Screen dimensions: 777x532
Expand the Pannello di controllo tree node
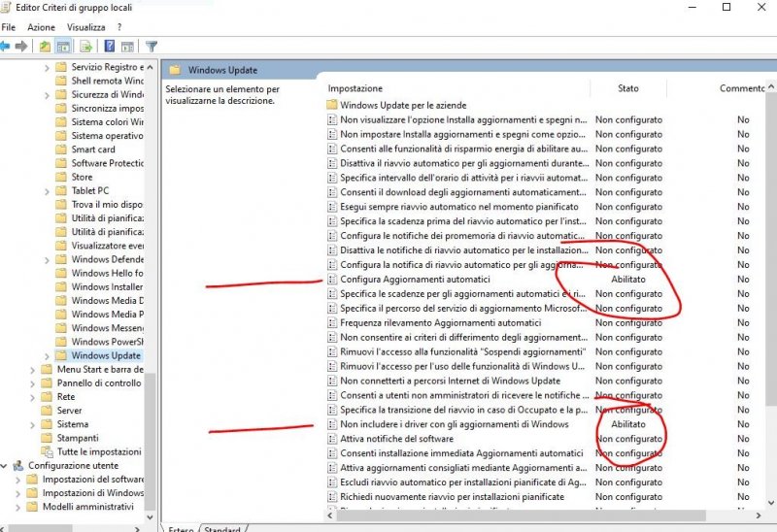[32, 383]
